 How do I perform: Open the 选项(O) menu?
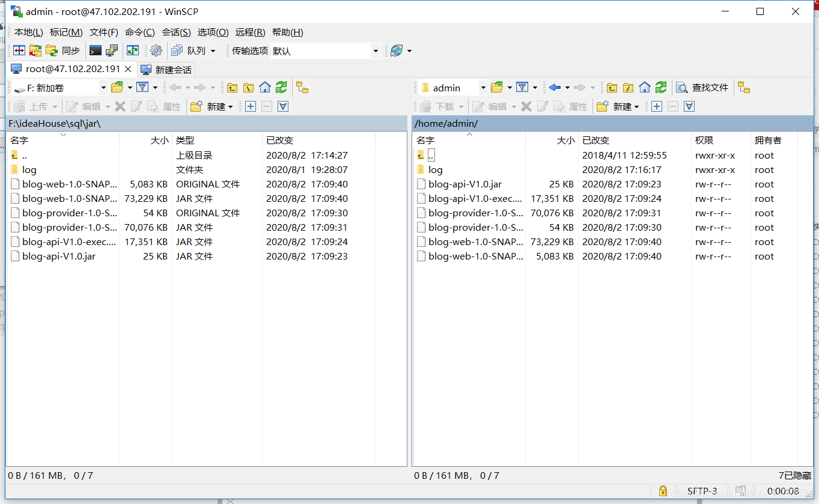(x=213, y=32)
